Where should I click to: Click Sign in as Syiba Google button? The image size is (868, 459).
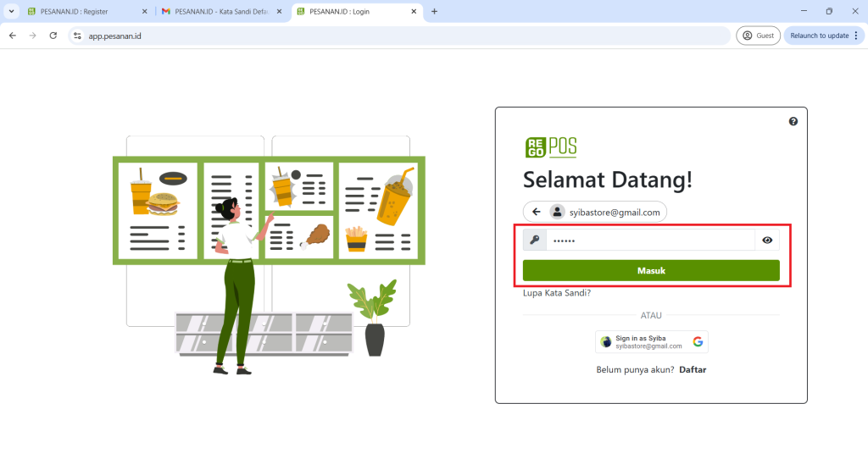[651, 341]
